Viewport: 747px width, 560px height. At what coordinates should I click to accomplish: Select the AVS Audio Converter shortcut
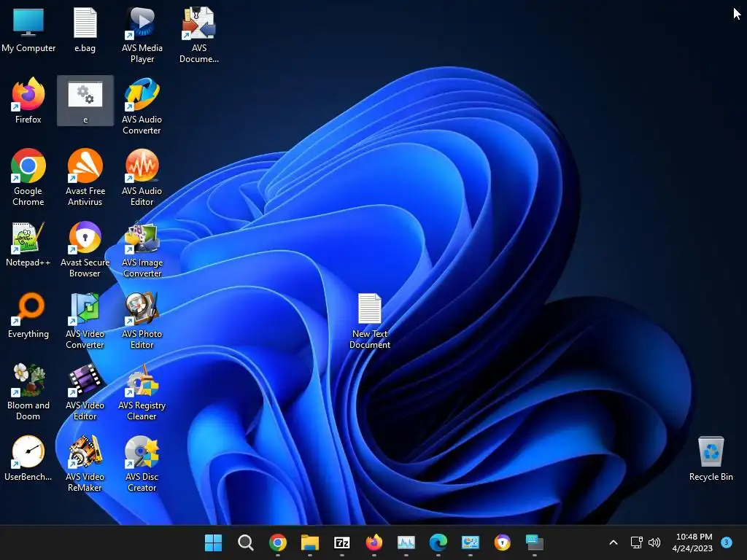point(142,106)
